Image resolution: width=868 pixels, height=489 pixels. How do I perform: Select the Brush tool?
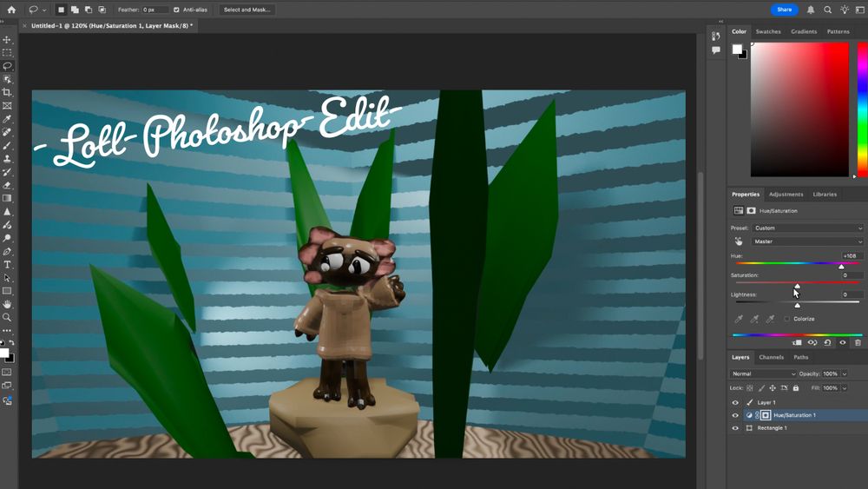point(7,146)
